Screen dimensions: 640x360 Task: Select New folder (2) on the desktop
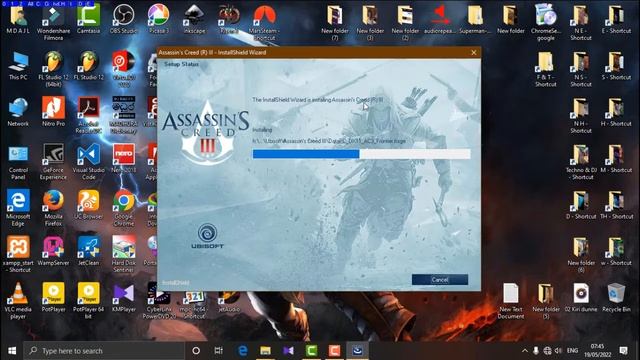(x=405, y=23)
